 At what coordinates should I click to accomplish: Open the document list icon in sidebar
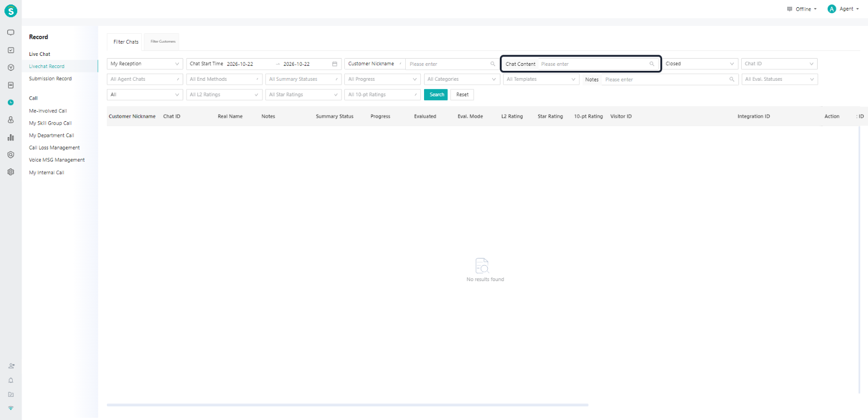[x=11, y=85]
